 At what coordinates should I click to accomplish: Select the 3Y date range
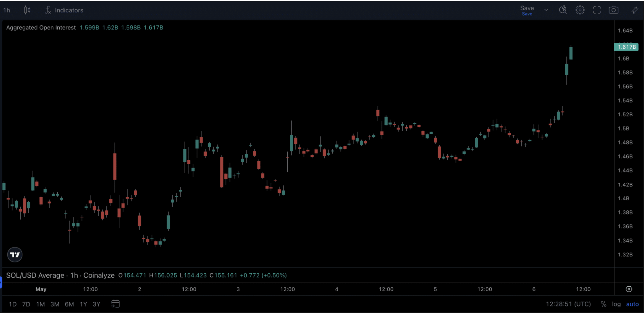point(96,304)
